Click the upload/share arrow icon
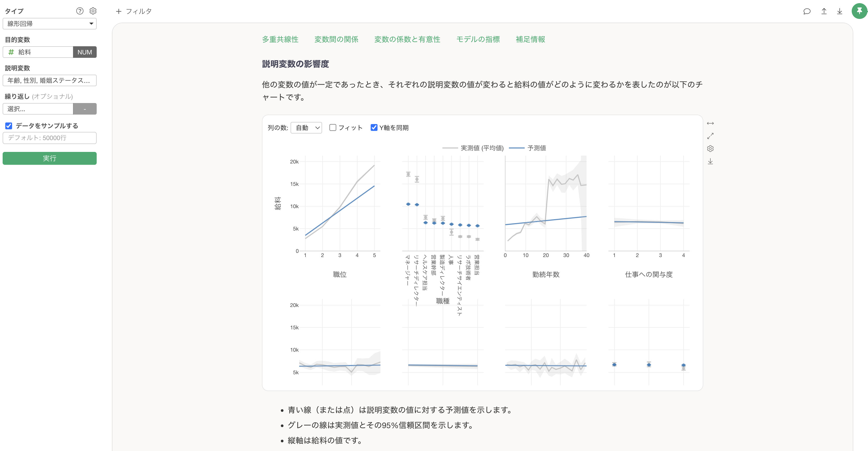 824,12
